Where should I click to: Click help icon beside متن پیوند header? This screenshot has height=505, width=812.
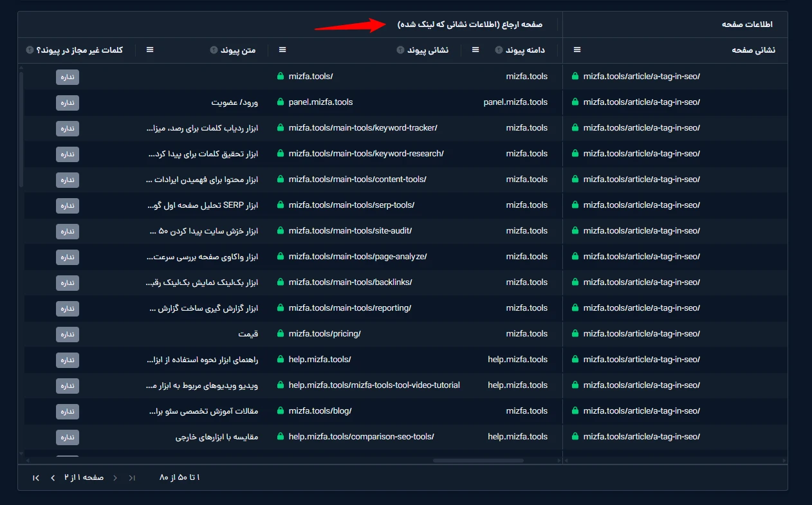coord(214,50)
